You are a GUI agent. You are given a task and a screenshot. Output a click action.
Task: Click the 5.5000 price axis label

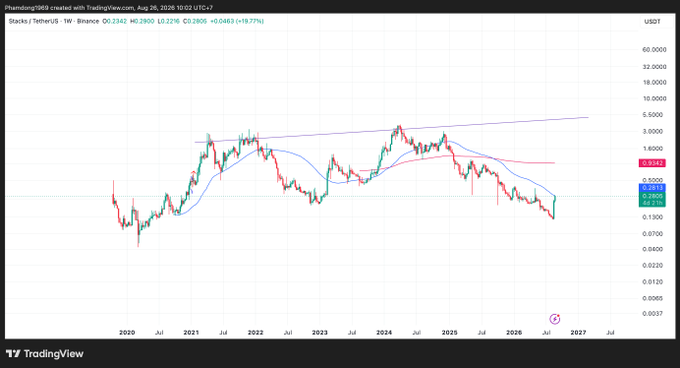click(x=654, y=115)
